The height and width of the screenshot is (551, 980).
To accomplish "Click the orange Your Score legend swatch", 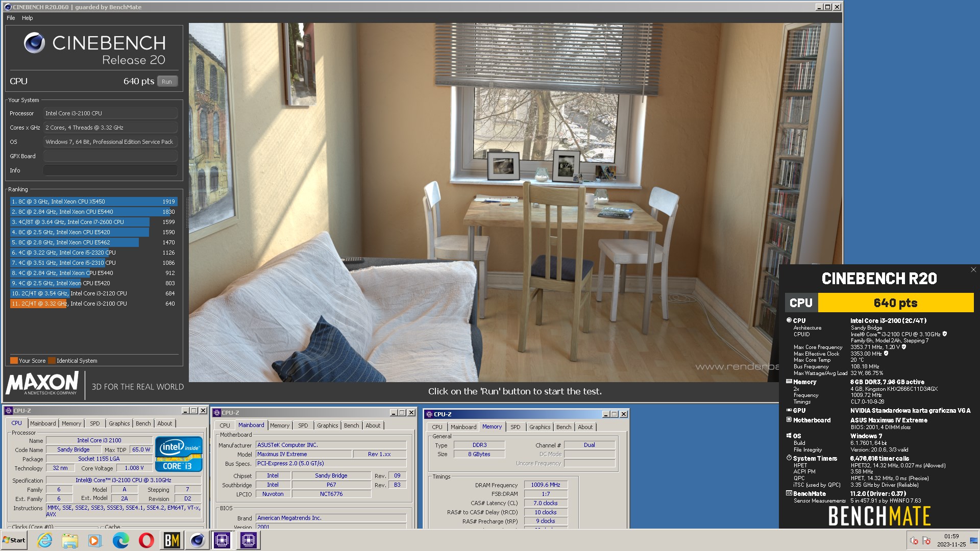I will tap(14, 361).
